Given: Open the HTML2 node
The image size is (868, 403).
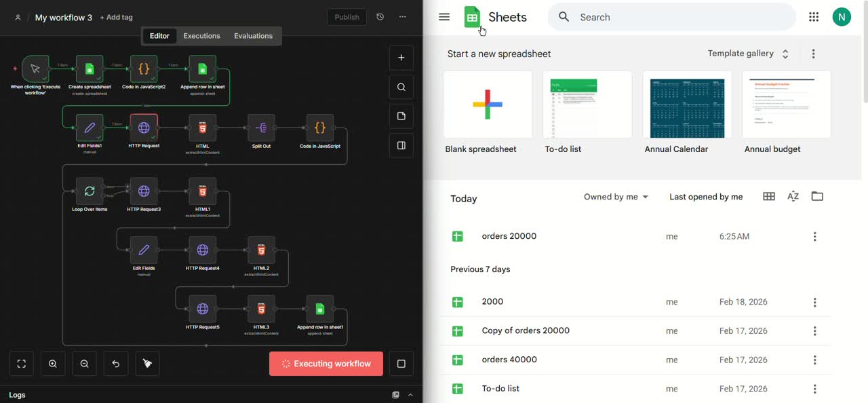Looking at the screenshot, I should 261,250.
